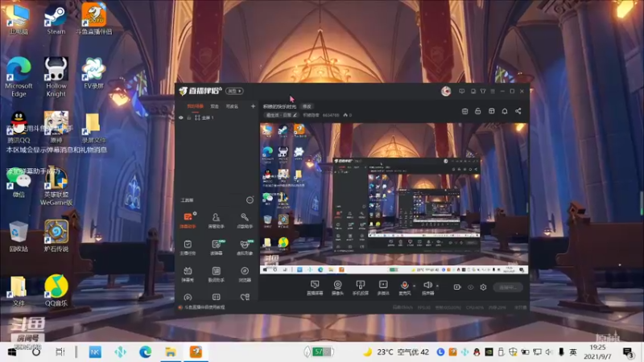Switch to the Douyu companion taskbar icon
Image resolution: width=644 pixels, height=362 pixels.
[196, 352]
